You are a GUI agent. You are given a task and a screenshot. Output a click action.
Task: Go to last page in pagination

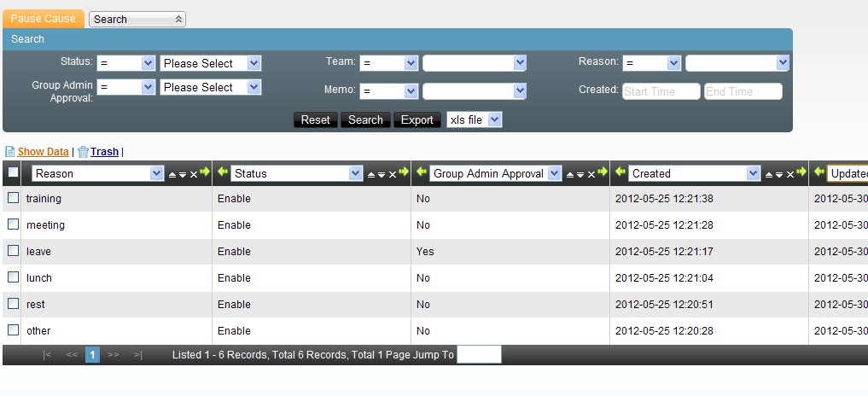point(138,355)
